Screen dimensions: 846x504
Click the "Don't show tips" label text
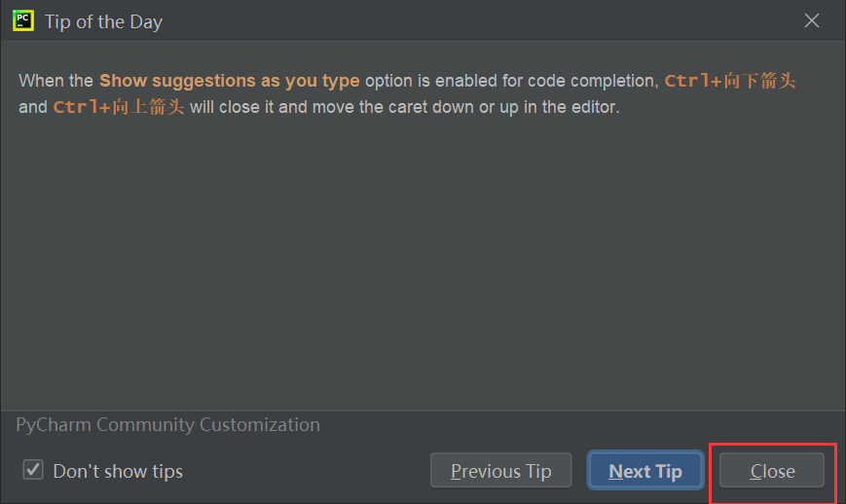coord(118,472)
